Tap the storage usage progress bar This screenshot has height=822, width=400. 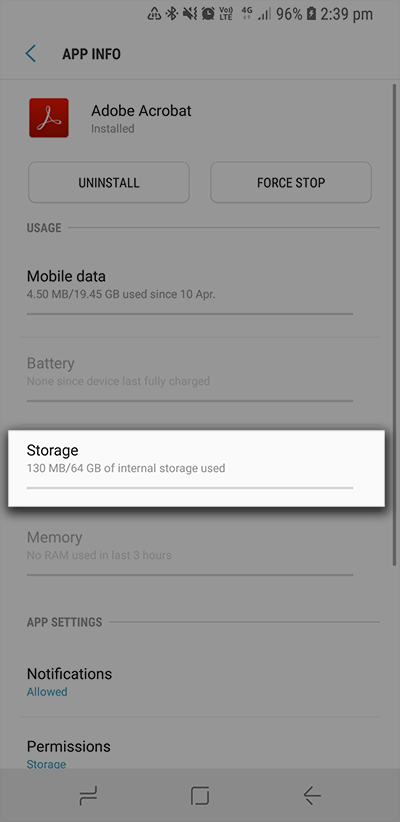[x=190, y=488]
